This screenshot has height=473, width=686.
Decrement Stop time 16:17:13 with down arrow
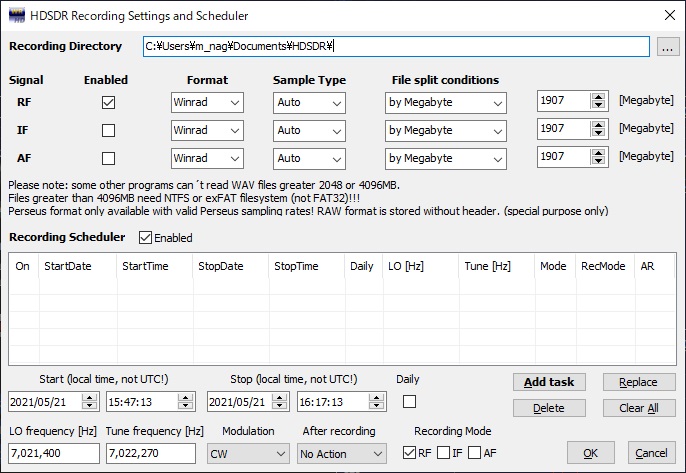coord(376,406)
